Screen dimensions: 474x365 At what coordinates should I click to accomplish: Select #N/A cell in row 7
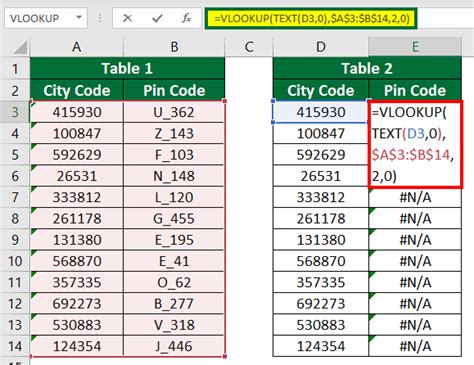pos(415,197)
